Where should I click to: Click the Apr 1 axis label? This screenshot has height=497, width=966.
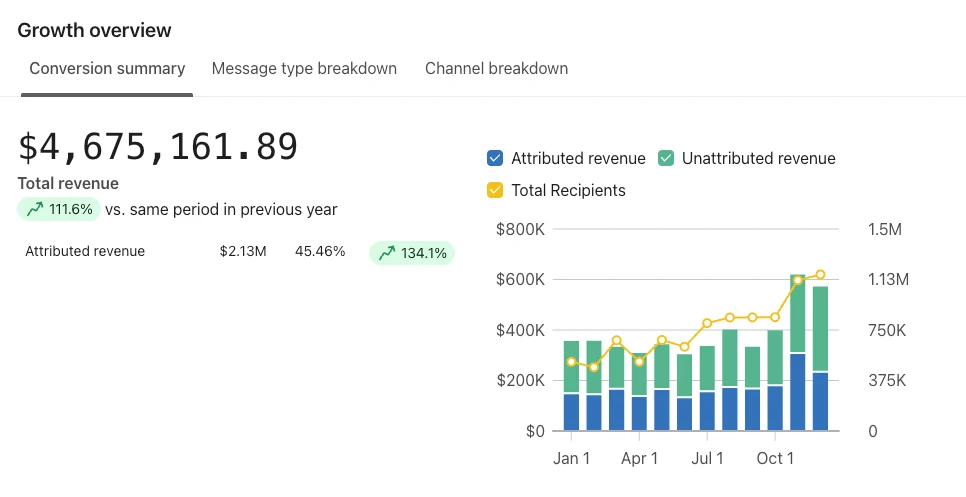coord(639,458)
